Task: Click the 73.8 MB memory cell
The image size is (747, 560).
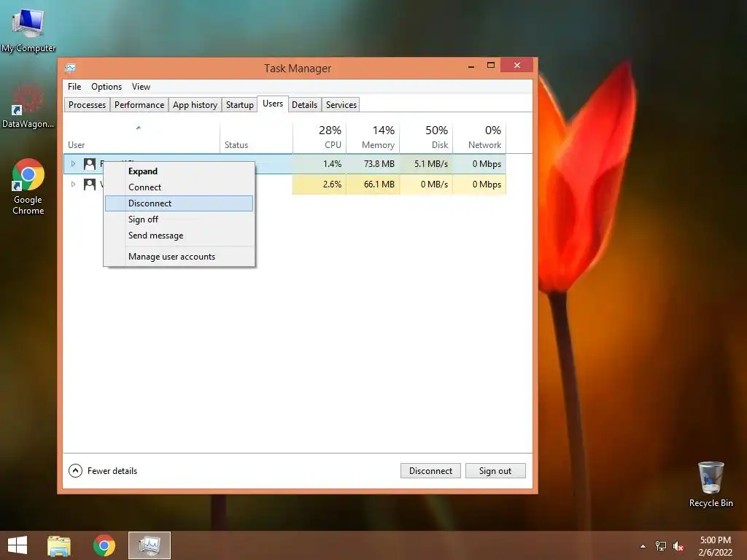Action: click(x=373, y=164)
